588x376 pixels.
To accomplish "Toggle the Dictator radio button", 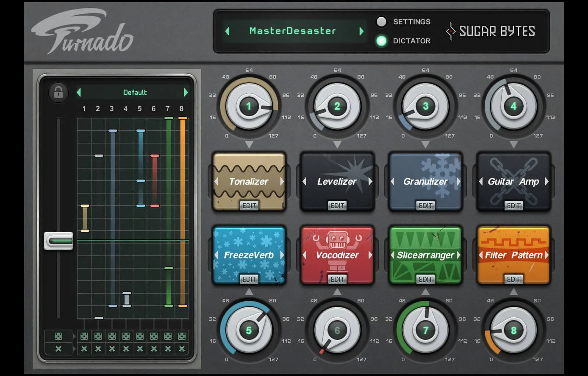I will pyautogui.click(x=381, y=41).
